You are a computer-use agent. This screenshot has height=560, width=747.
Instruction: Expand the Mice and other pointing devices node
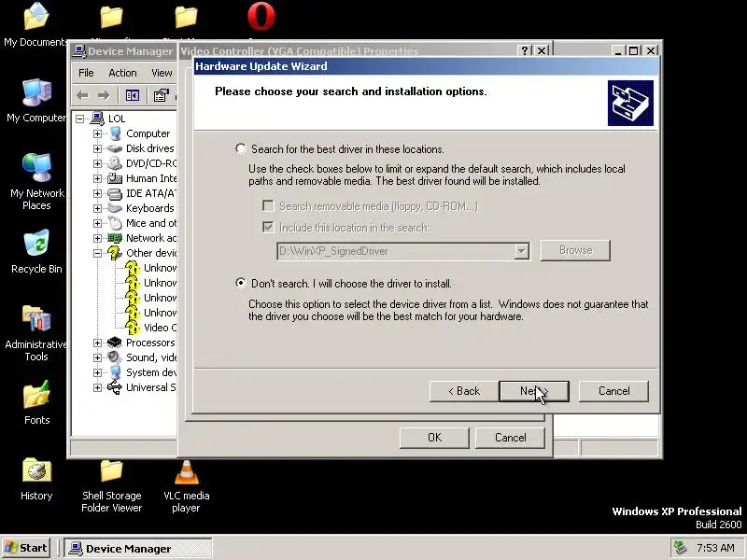97,223
